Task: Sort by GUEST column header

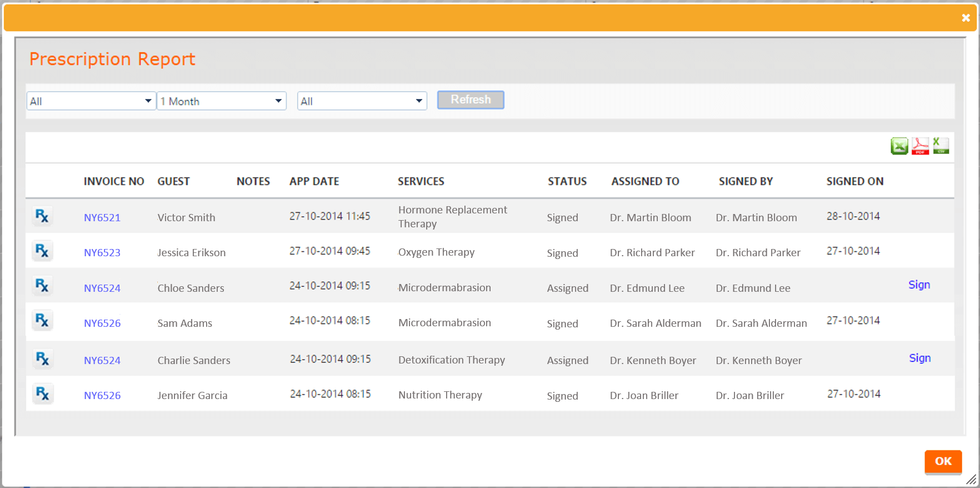Action: [x=173, y=181]
